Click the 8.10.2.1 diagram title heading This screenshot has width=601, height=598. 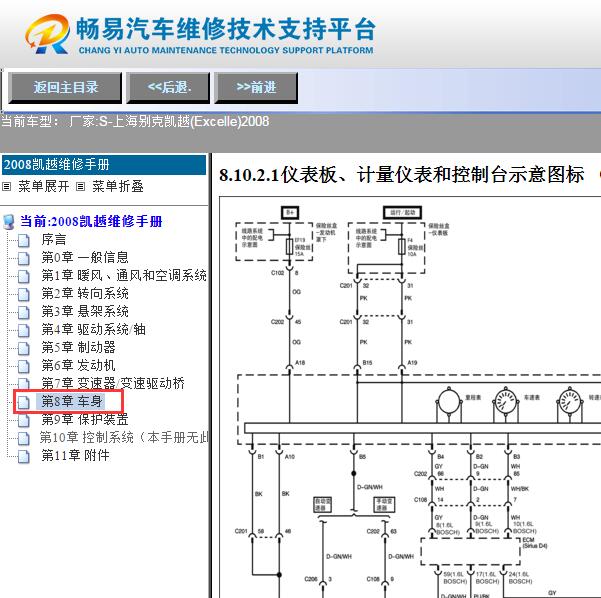coord(402,174)
